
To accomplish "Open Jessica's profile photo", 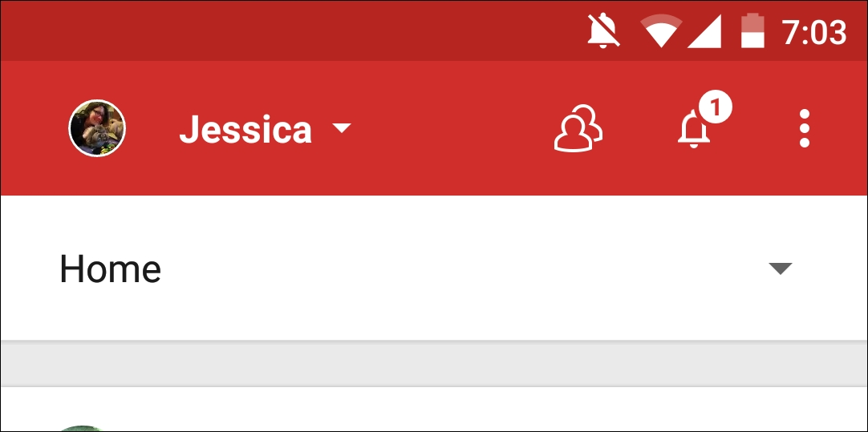I will (x=97, y=128).
